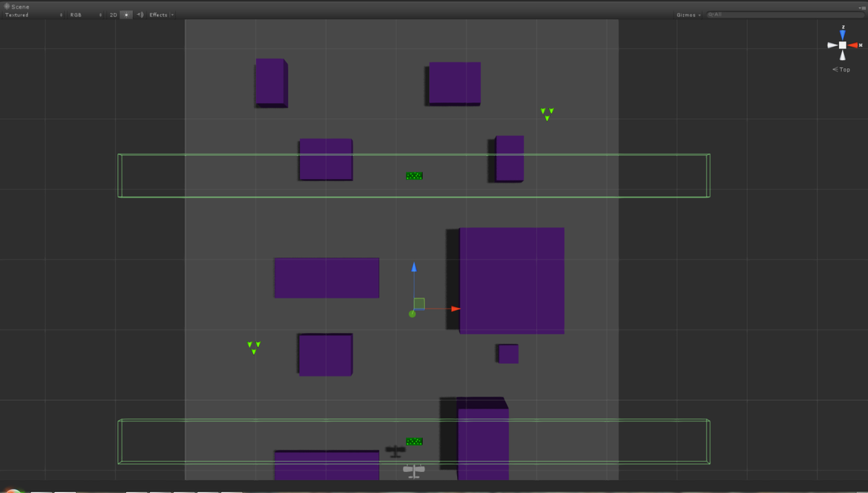Image resolution: width=868 pixels, height=493 pixels.
Task: Click the blue Z axis cone on the orientation gizmo
Action: [x=843, y=33]
